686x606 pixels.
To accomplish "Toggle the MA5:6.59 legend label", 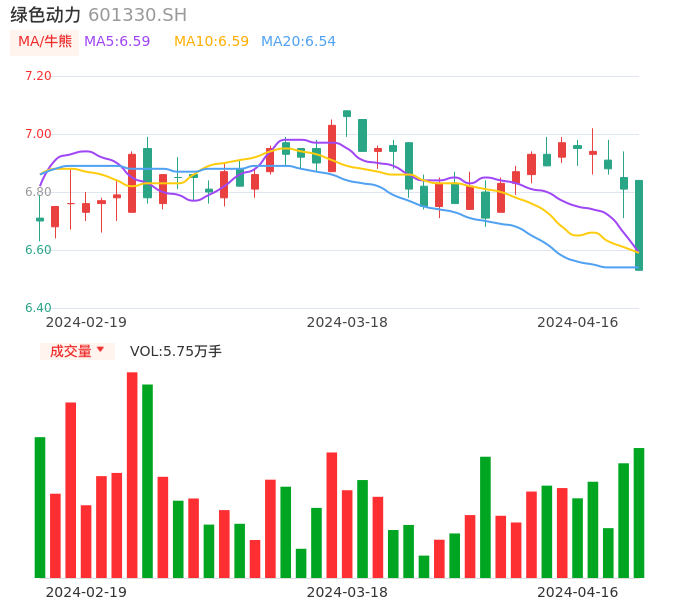I will 117,42.
